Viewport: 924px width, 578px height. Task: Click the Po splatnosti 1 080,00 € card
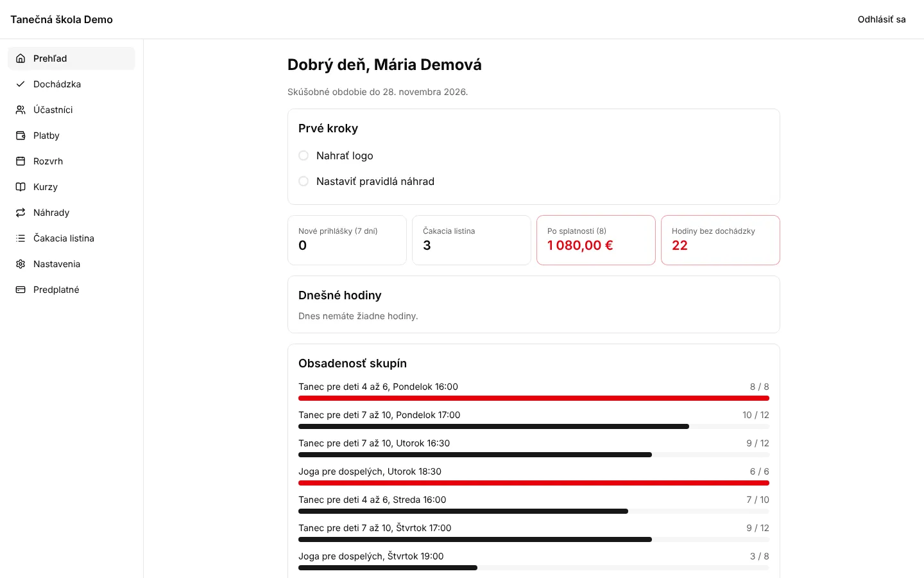click(596, 240)
